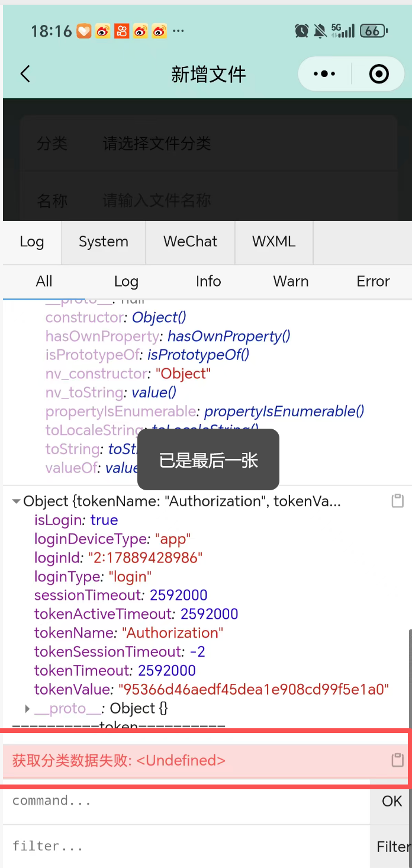Copy the 获取分类数据失败 error log
Viewport: 412px width, 868px height.
tap(398, 760)
